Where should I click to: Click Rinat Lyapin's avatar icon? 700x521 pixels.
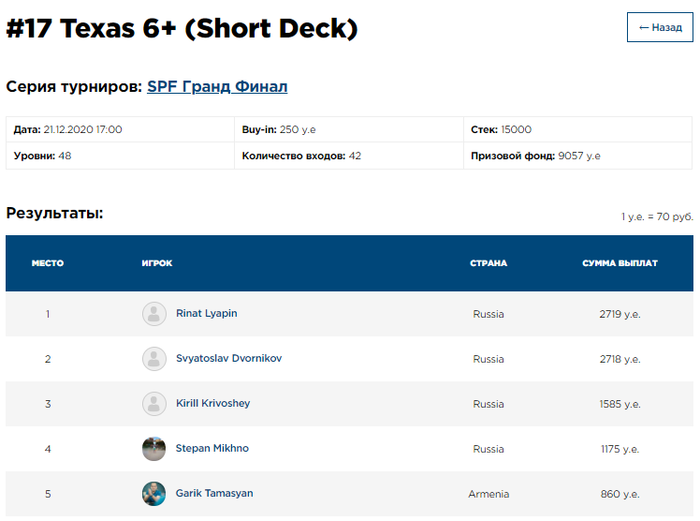pos(154,314)
